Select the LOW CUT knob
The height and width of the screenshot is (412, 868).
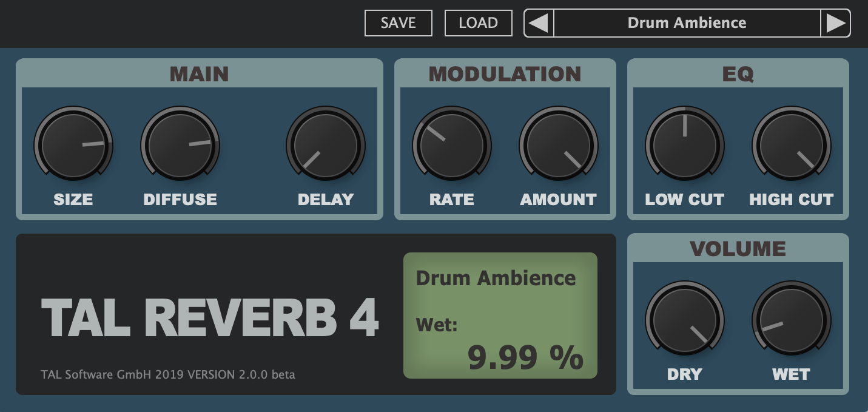(x=685, y=145)
